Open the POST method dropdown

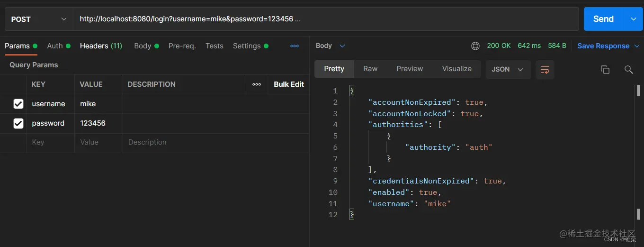click(39, 19)
